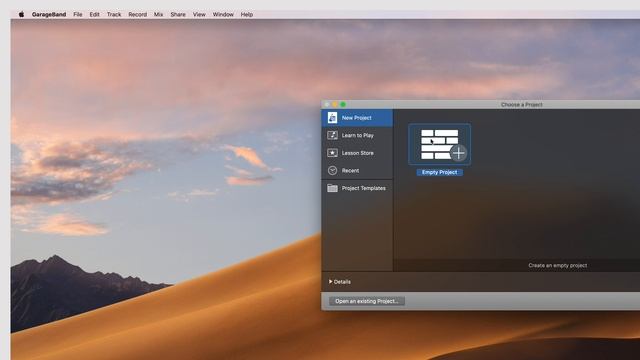
Task: Click the Empty Project label
Action: (x=440, y=172)
